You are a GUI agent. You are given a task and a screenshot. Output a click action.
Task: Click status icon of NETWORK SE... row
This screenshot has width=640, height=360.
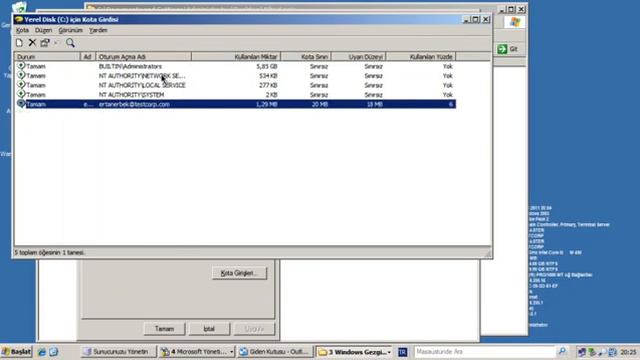[x=21, y=75]
